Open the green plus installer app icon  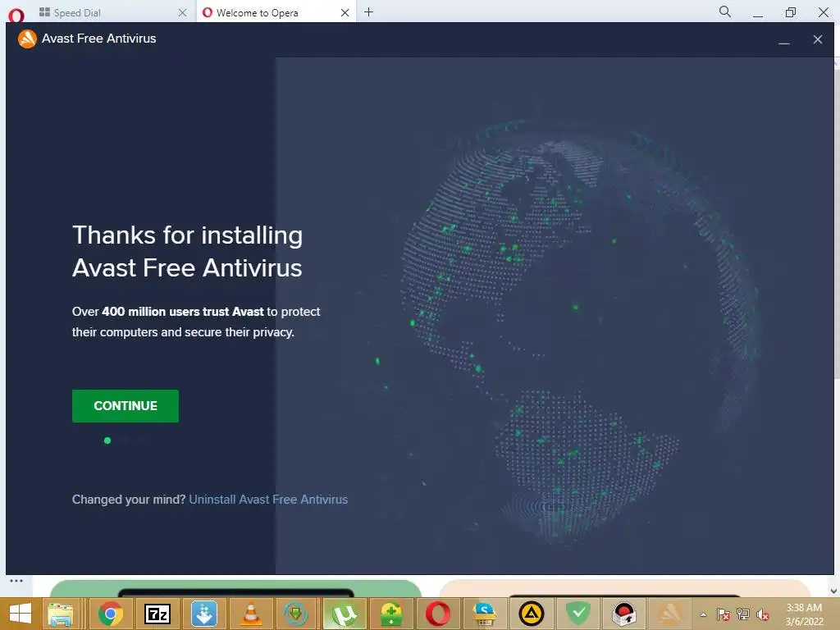click(391, 614)
